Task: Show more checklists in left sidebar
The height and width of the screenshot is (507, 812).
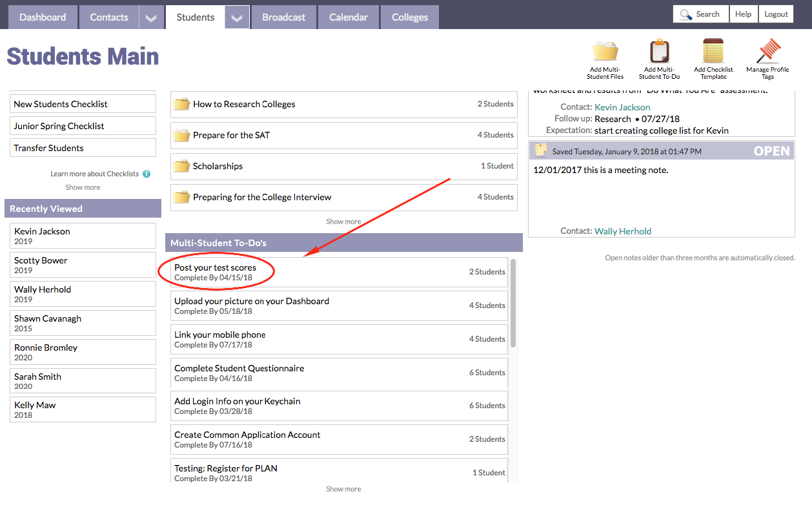Action: (x=83, y=187)
